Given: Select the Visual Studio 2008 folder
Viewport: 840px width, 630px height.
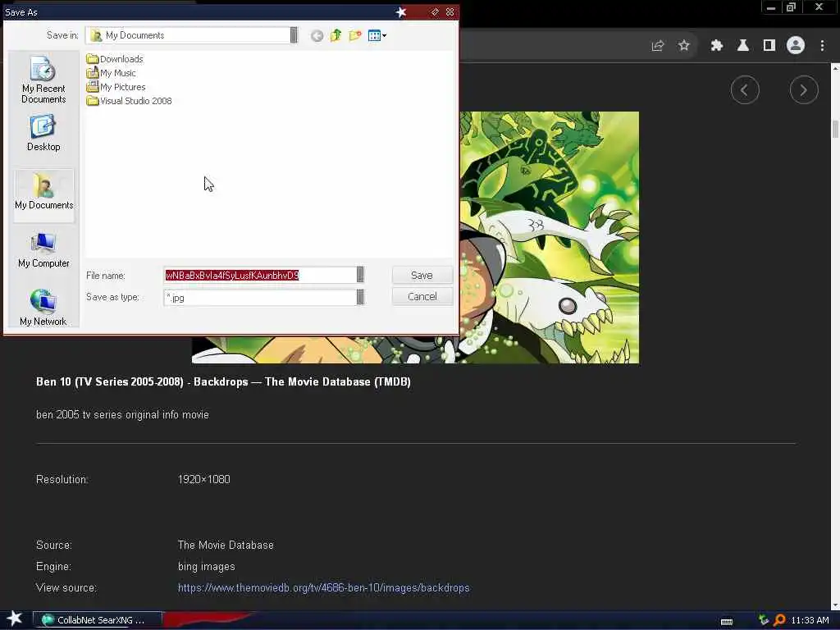Looking at the screenshot, I should (129, 101).
